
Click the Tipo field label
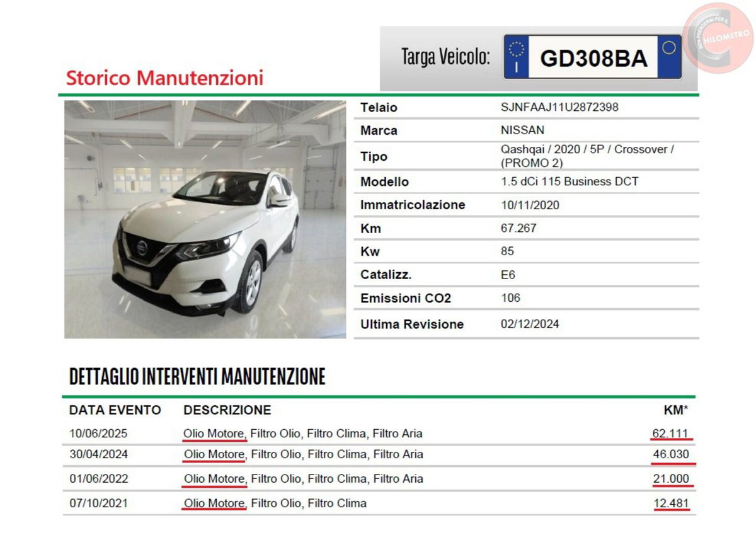click(x=374, y=156)
